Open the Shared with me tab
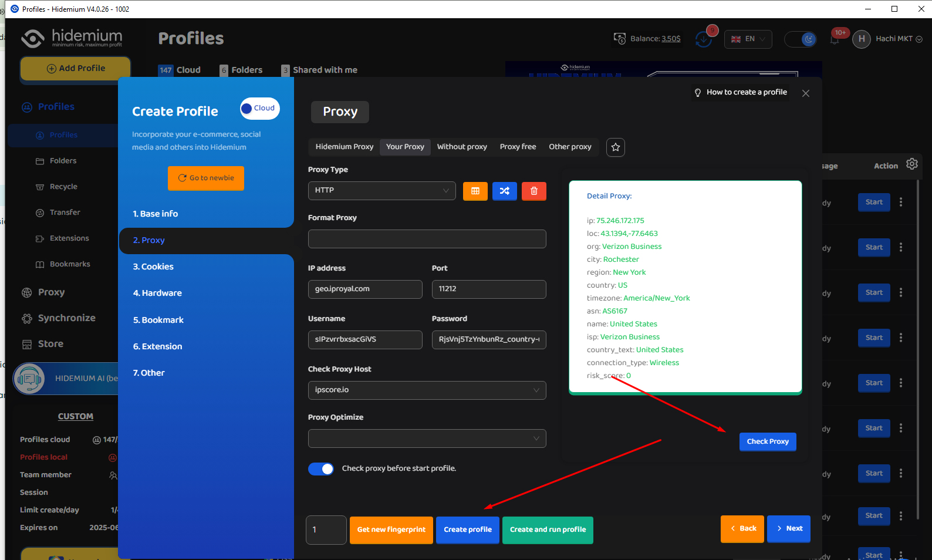Image resolution: width=932 pixels, height=560 pixels. point(319,70)
